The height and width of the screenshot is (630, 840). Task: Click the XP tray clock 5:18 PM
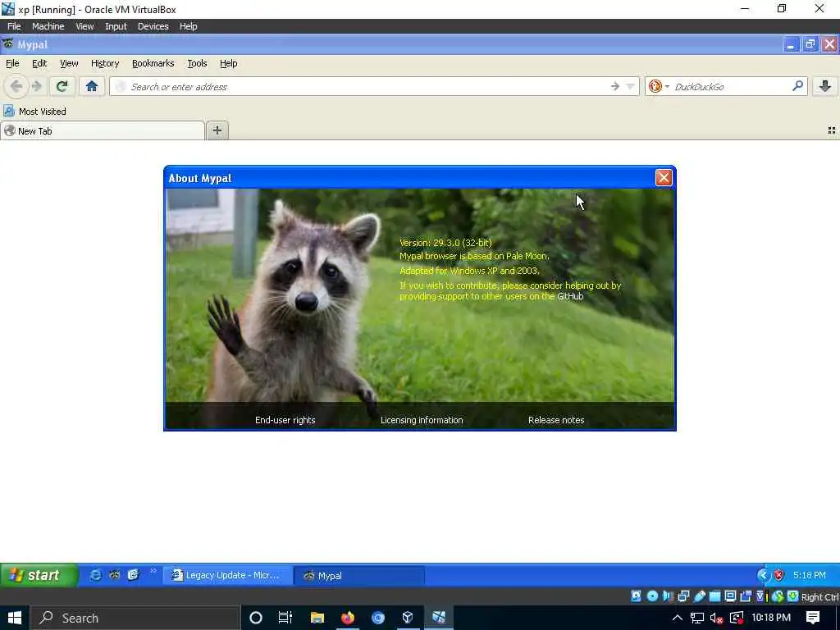pos(809,575)
